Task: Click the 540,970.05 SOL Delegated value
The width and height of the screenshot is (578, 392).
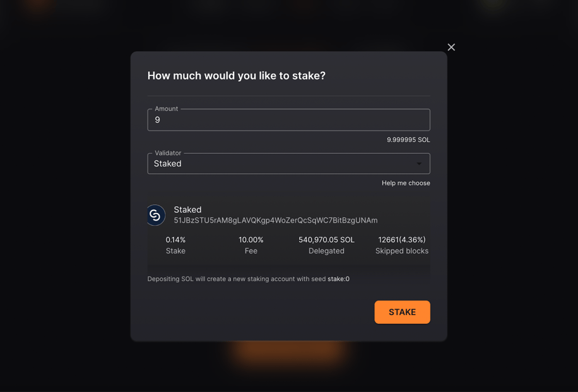Action: (326, 240)
